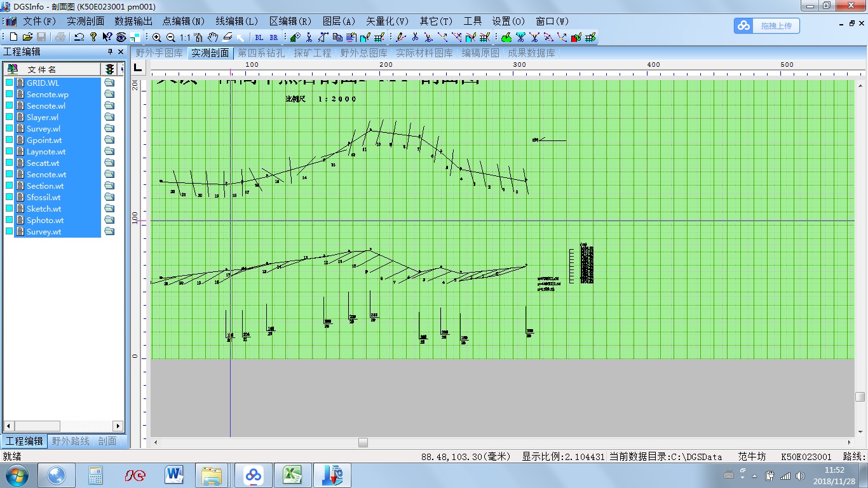Viewport: 868px width, 488px height.
Task: Open the 设置(O) menu
Action: click(x=509, y=21)
